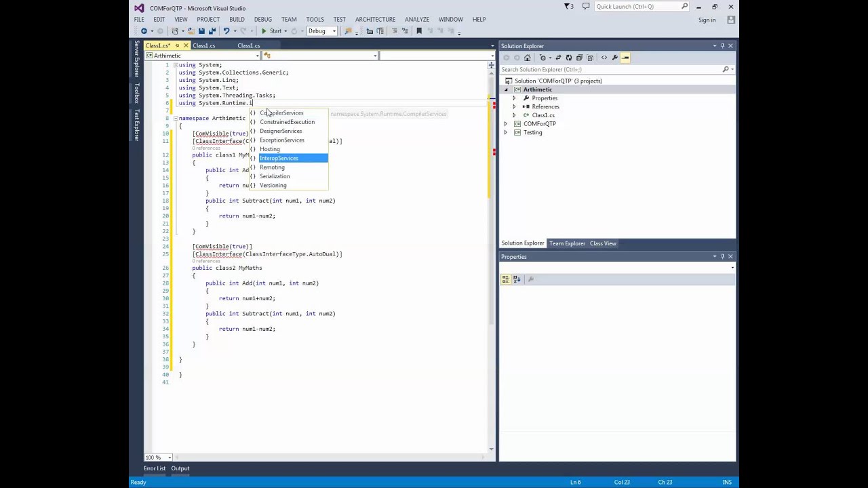
Task: Expand the Properties node in Solution Explorer
Action: [x=514, y=98]
